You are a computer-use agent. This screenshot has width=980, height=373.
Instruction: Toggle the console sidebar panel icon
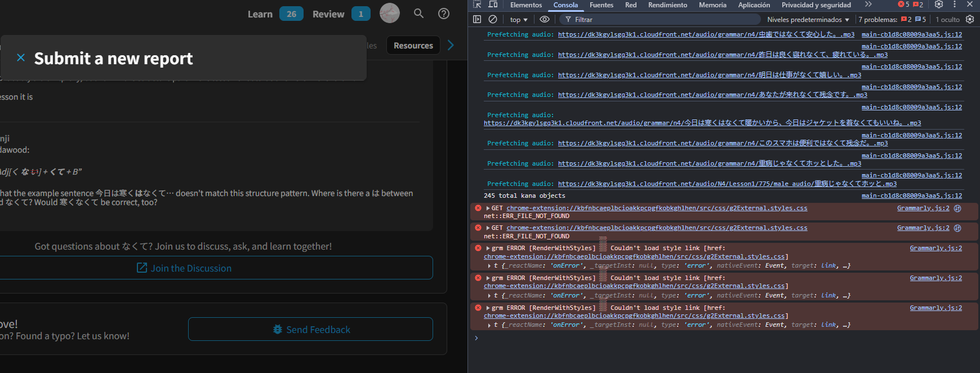tap(477, 19)
